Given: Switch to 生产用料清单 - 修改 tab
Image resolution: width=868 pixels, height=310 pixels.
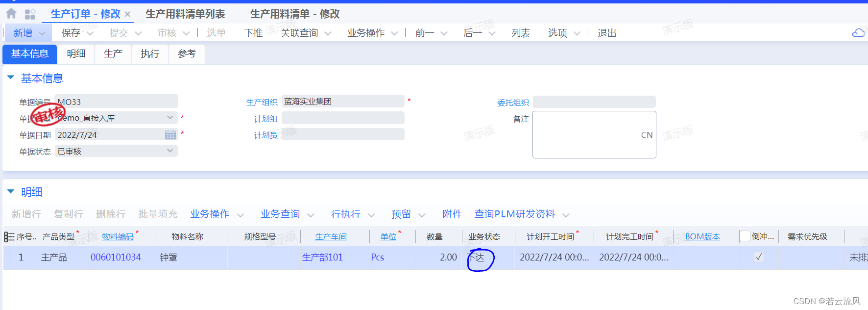Looking at the screenshot, I should [x=295, y=14].
